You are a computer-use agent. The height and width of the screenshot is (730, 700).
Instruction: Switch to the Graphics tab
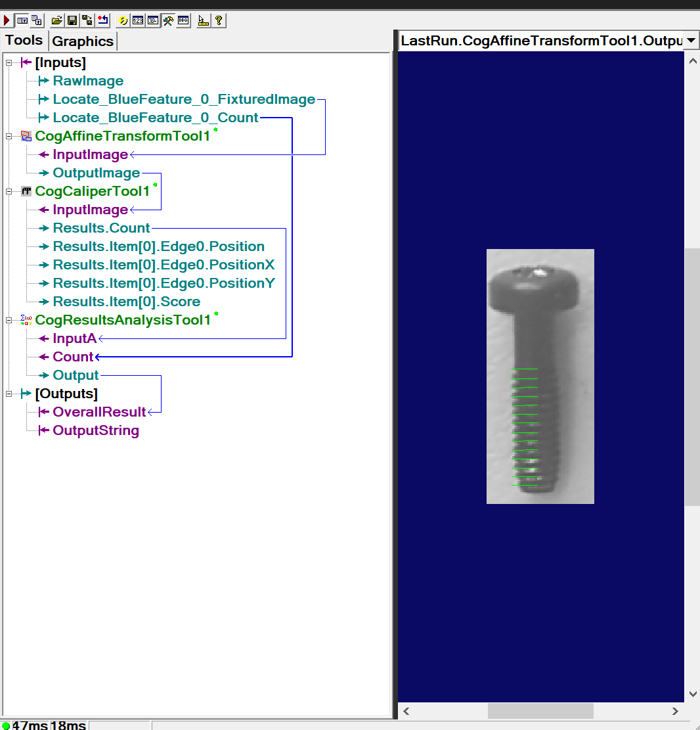[x=83, y=41]
